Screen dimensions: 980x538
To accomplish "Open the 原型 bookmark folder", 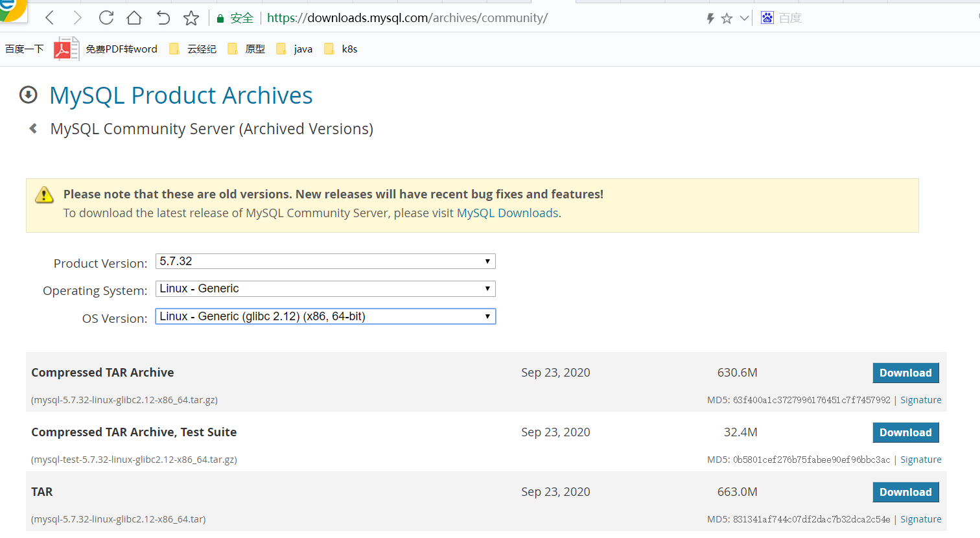I will pyautogui.click(x=247, y=49).
